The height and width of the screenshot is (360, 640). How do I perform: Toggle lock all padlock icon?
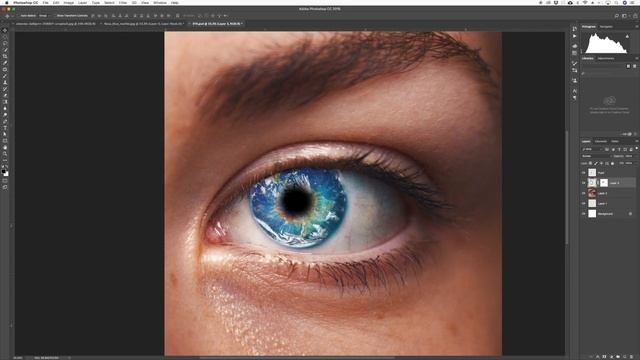pos(612,163)
